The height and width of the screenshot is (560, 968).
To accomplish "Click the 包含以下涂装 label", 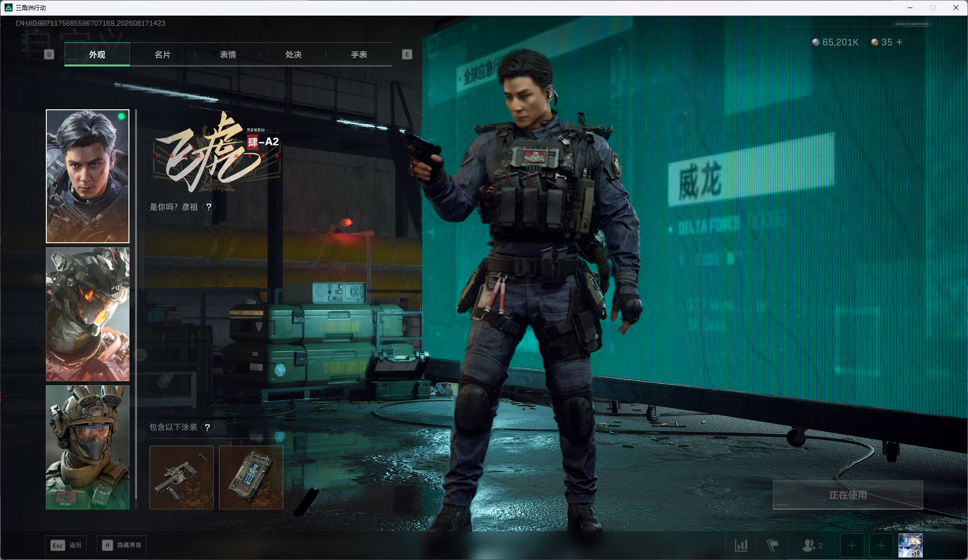I will [173, 427].
